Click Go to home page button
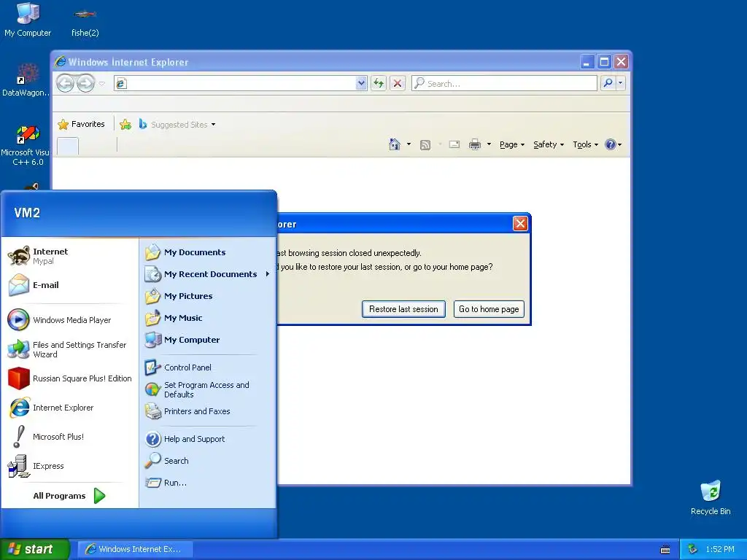747x560 pixels. pos(489,309)
